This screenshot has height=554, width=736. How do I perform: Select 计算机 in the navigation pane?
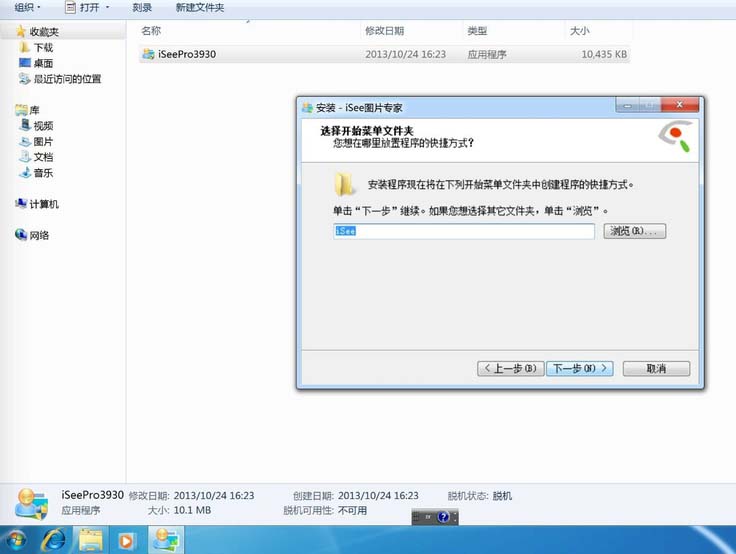(x=44, y=204)
